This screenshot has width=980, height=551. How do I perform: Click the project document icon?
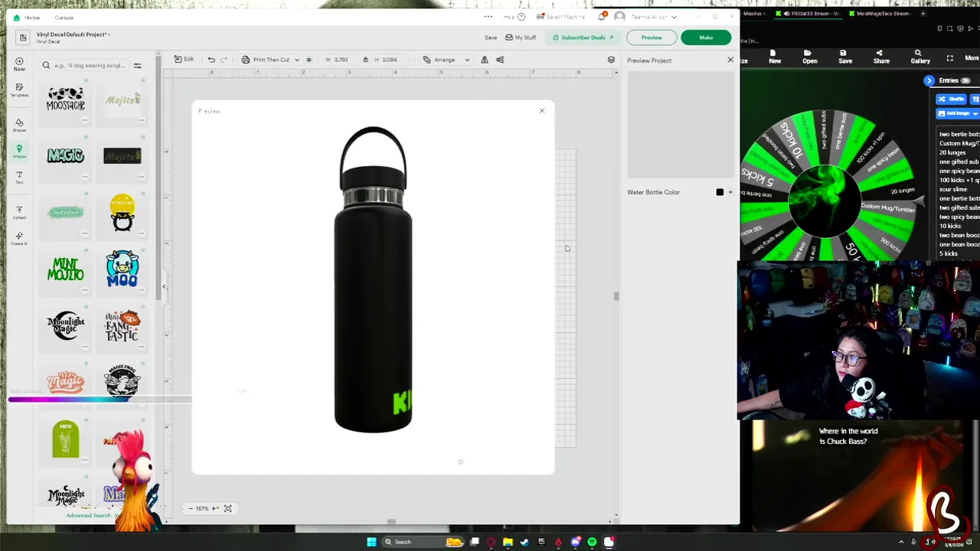click(x=23, y=37)
